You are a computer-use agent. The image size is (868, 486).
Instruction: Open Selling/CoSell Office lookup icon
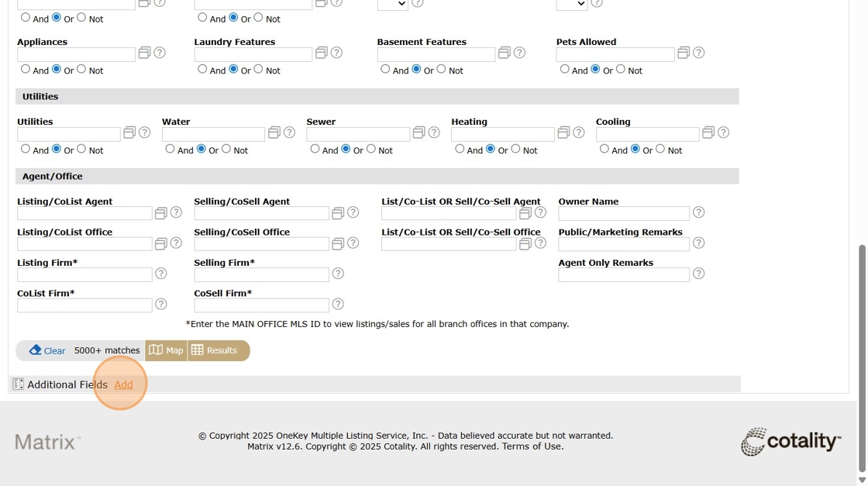(x=337, y=244)
